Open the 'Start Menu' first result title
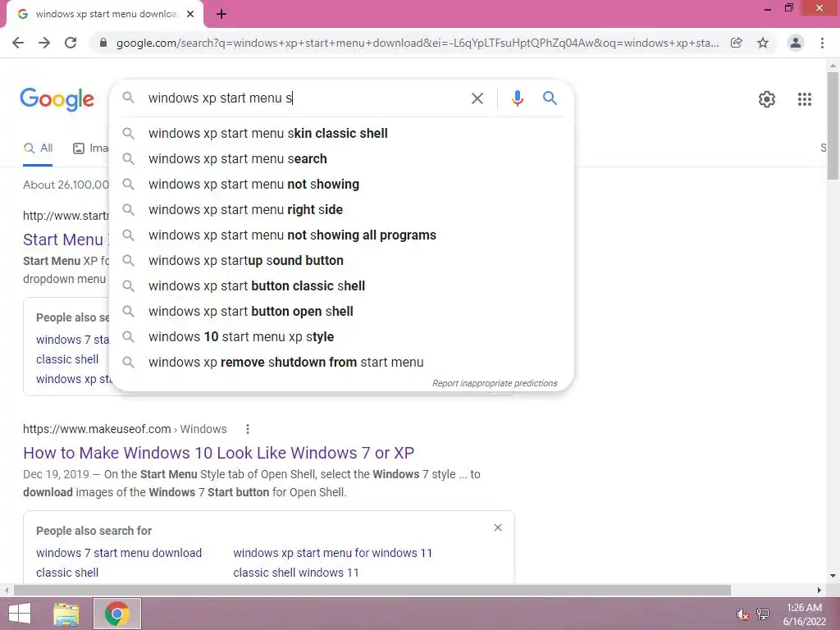The image size is (840, 630). pyautogui.click(x=66, y=240)
